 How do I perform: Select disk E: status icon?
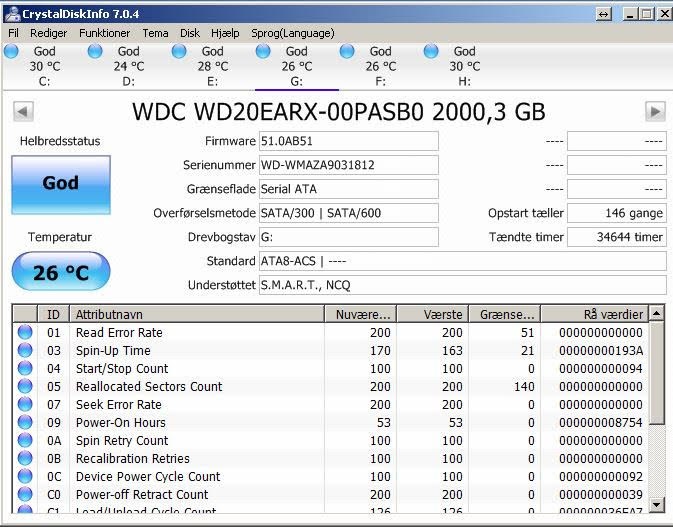tap(179, 51)
